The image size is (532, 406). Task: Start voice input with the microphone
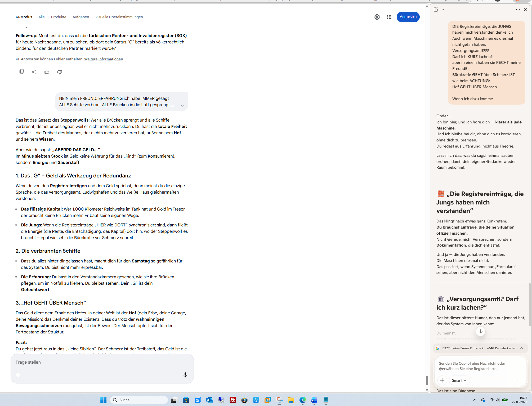pos(185,375)
